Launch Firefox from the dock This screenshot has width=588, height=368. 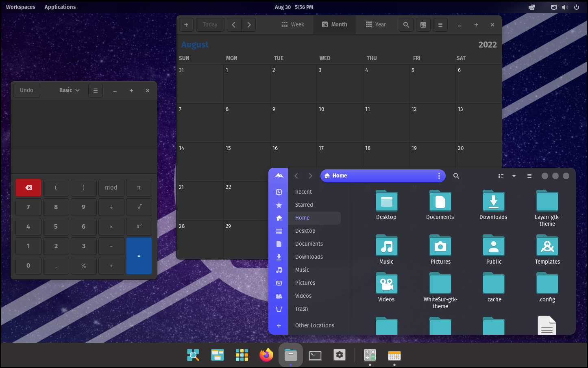coord(266,355)
